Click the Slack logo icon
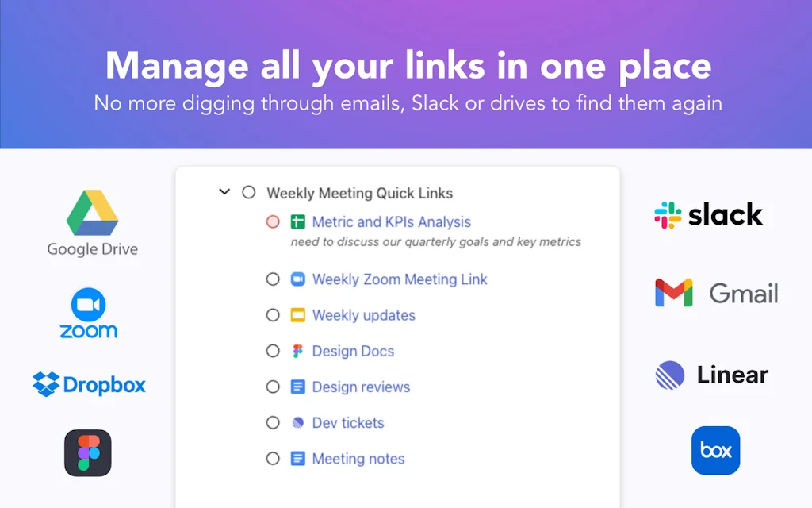 [668, 214]
